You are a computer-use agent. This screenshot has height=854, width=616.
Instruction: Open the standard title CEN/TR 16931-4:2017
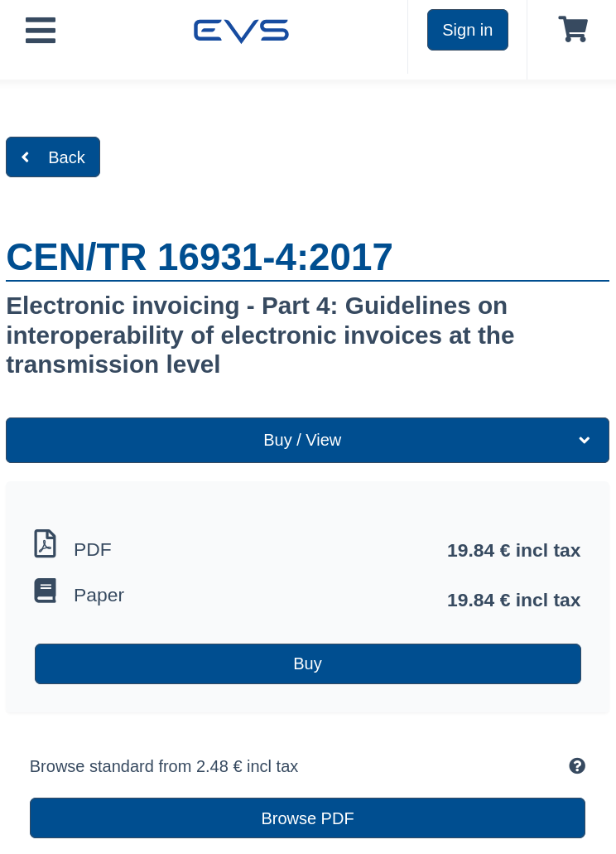point(199,257)
